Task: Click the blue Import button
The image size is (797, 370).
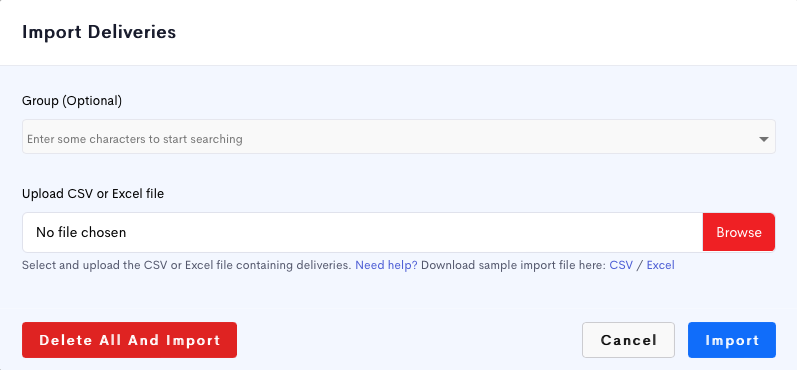Action: [x=732, y=340]
